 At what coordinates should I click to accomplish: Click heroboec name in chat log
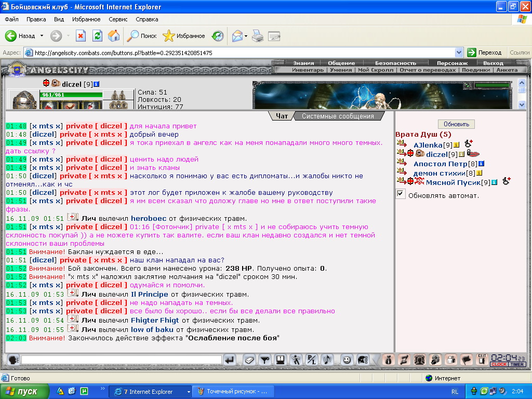(149, 219)
